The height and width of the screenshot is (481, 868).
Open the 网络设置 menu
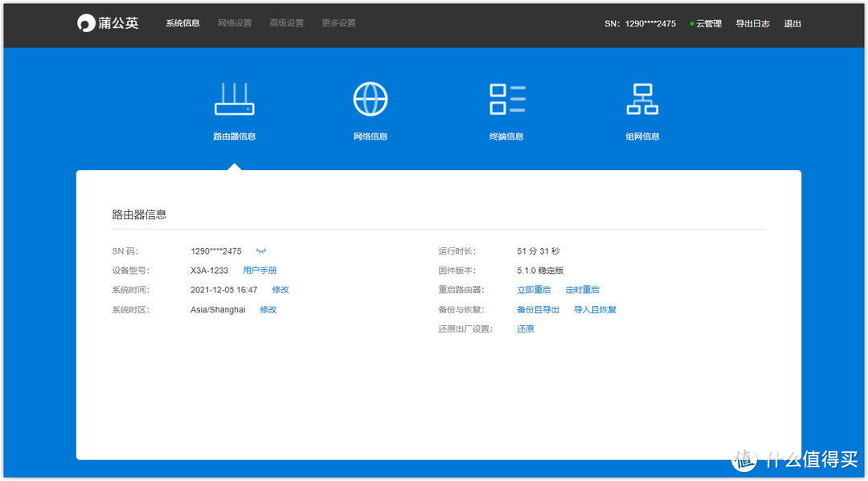[235, 23]
